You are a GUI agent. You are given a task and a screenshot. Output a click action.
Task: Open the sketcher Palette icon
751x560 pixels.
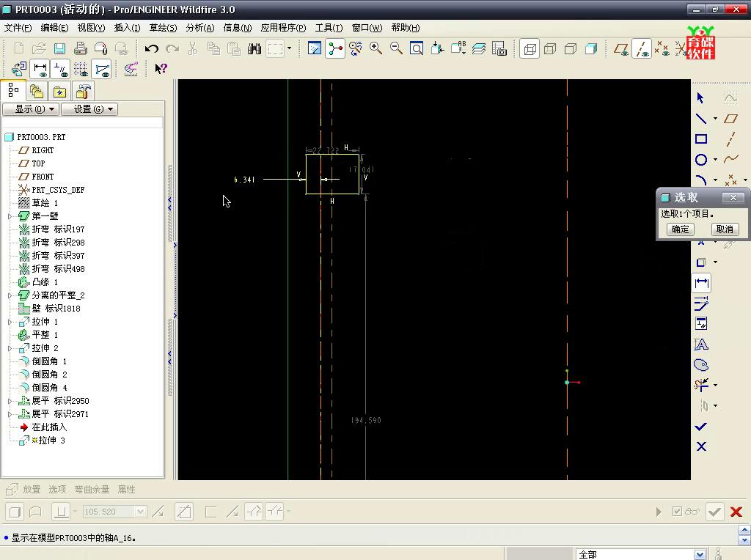[x=701, y=365]
